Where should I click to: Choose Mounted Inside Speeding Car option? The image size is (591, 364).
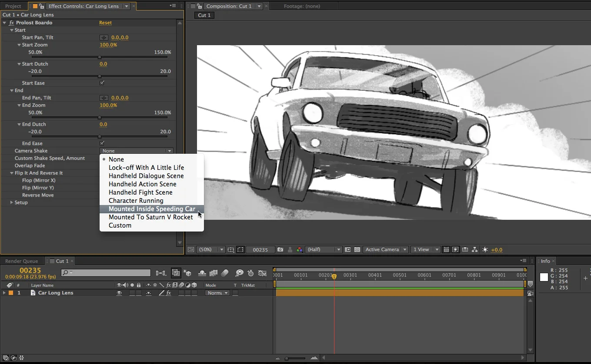152,209
